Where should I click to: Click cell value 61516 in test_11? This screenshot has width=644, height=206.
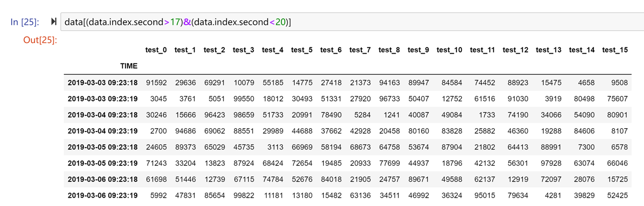485,99
